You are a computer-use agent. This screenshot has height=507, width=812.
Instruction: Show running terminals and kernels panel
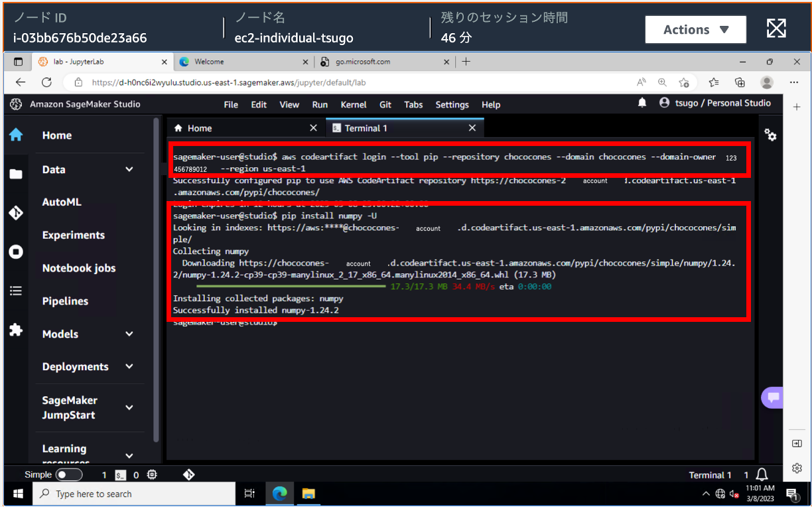tap(16, 252)
